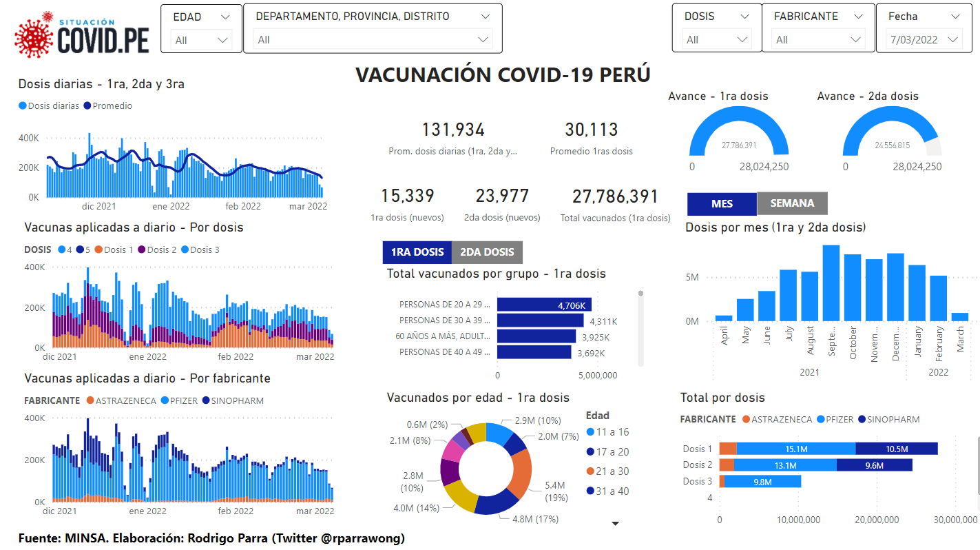Expand the EDAD filter header chevron
Screen dimensions: 980x550
tap(226, 17)
